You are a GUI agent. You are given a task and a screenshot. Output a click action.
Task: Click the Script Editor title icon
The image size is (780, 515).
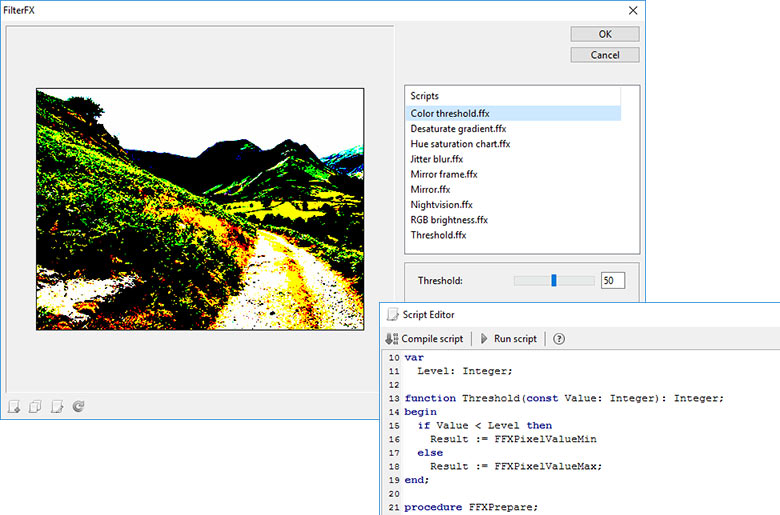pos(393,314)
